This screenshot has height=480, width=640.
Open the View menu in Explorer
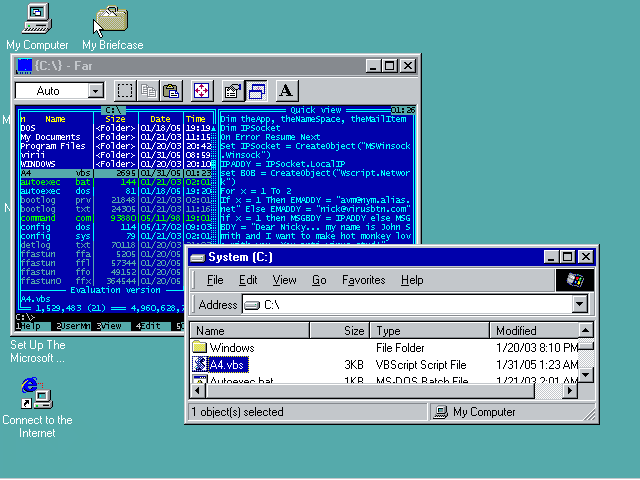point(284,280)
